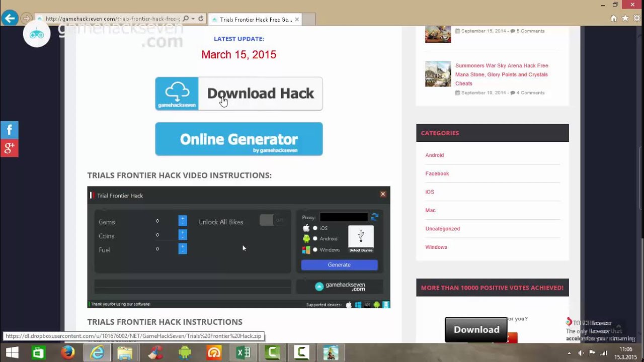
Task: Go back with the browser back arrow
Action: coord(10,19)
